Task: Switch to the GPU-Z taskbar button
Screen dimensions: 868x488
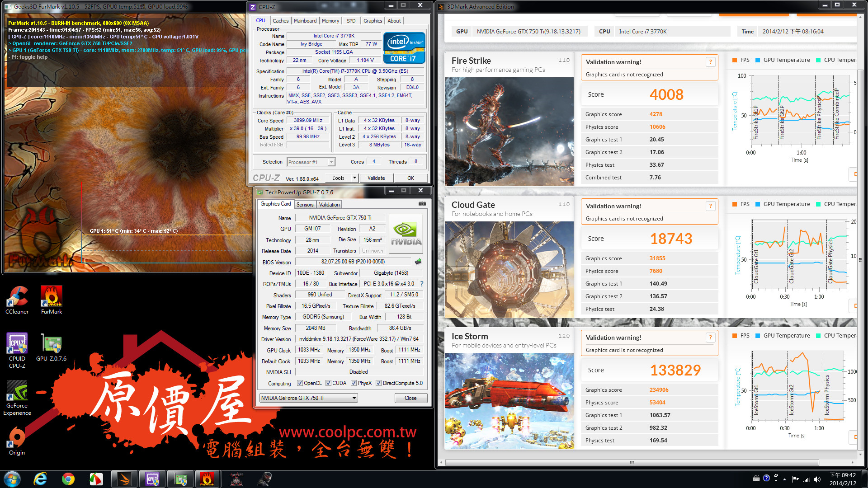Action: 180,479
